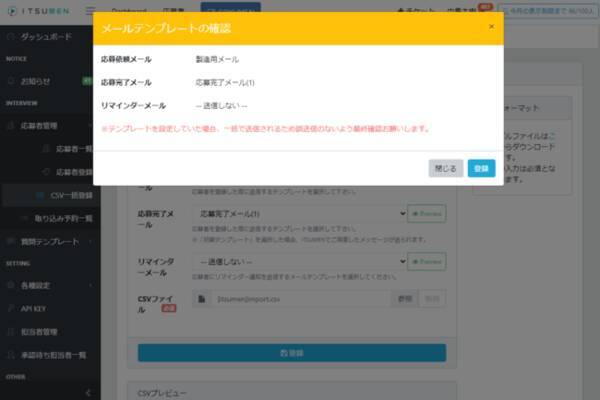Click the 応募完了メール(1) value in the dialog
This screenshot has width=600, height=400.
(225, 83)
